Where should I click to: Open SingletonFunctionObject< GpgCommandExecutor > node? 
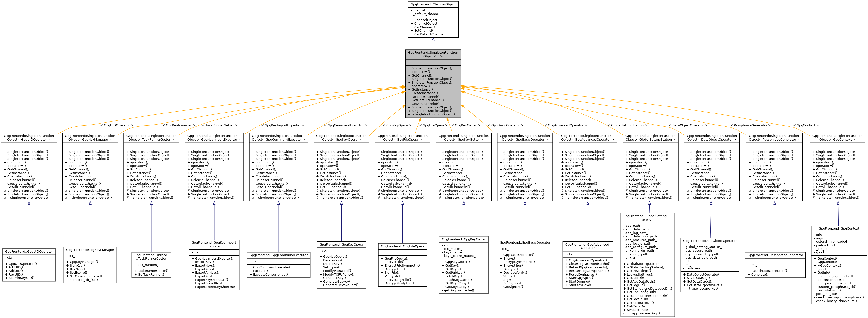(279, 167)
